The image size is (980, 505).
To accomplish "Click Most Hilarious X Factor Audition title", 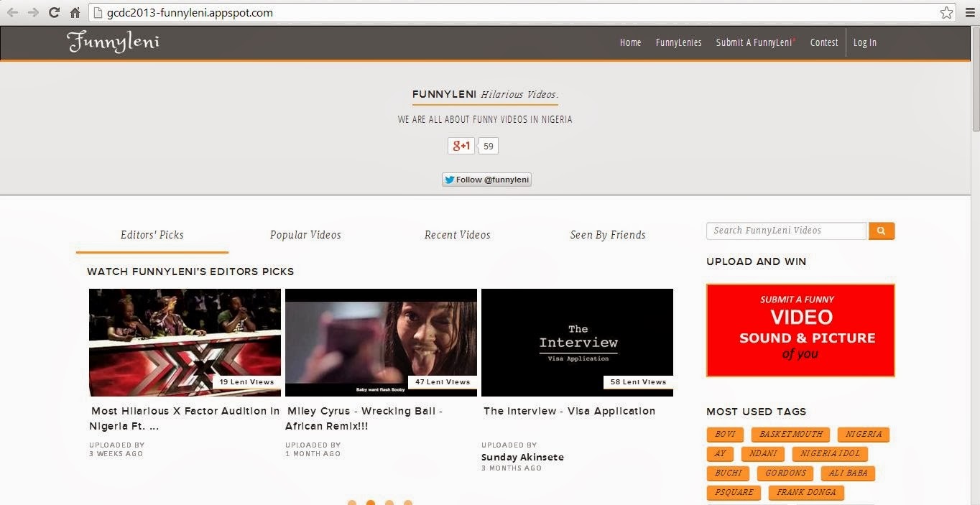I will tap(185, 419).
